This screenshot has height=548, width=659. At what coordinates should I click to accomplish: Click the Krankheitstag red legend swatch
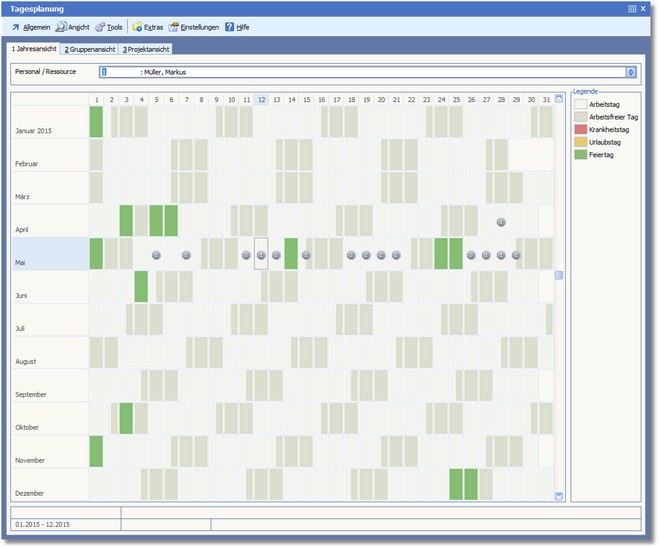coord(580,128)
